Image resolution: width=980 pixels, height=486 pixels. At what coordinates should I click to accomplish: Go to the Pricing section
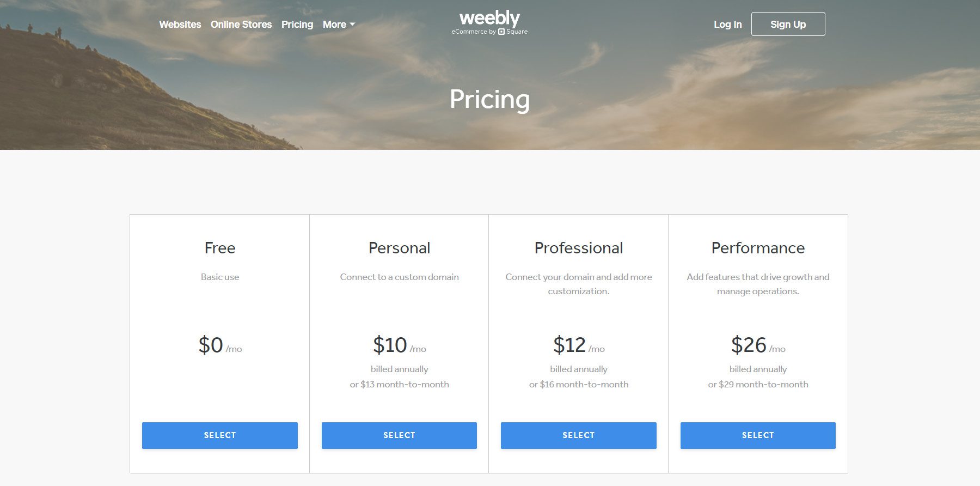pyautogui.click(x=297, y=24)
